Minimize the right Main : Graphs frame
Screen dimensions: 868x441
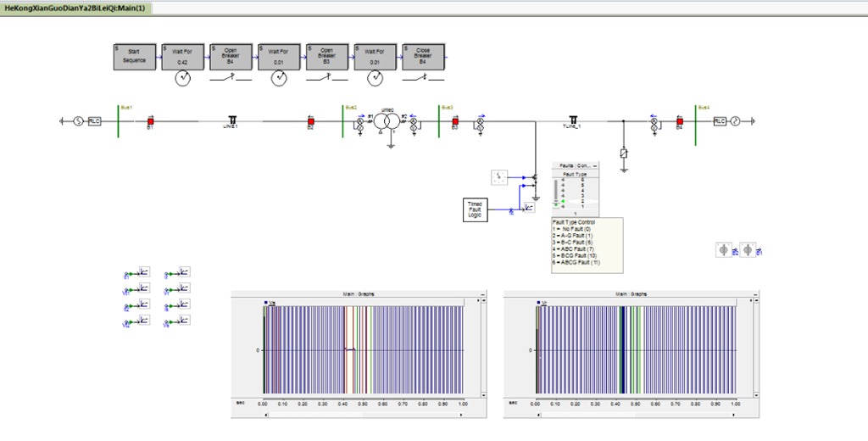[755, 293]
